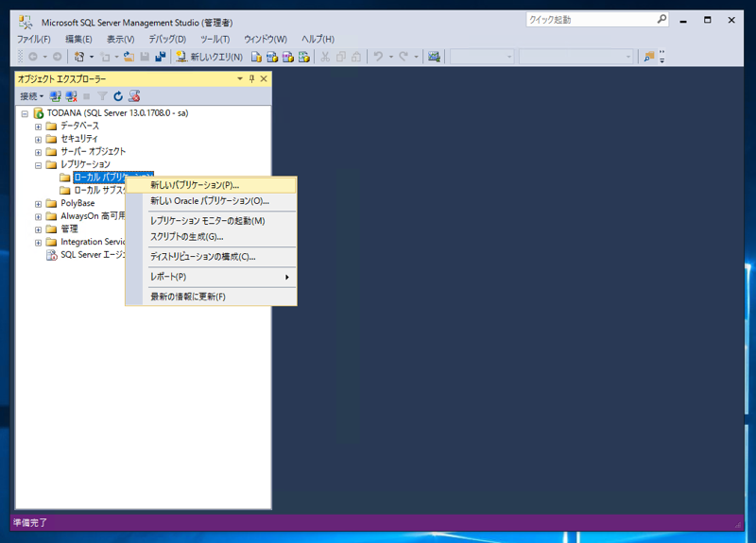This screenshot has width=756, height=543.
Task: Expand the AlwaysOn 高可用性 node
Action: coord(38,217)
